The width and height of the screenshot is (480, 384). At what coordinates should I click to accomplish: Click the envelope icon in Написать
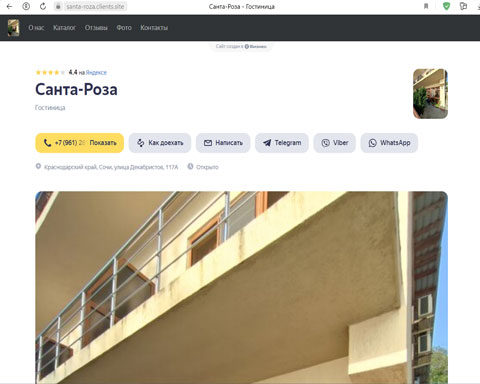(208, 143)
